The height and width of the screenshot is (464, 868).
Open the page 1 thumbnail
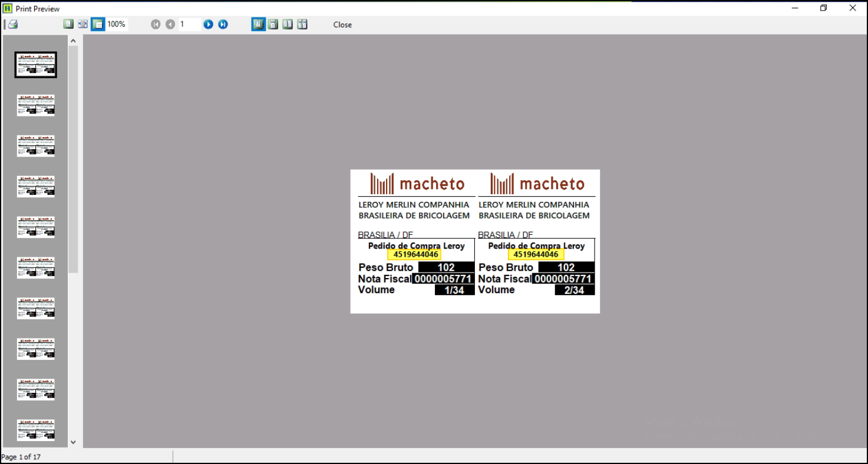[x=36, y=65]
